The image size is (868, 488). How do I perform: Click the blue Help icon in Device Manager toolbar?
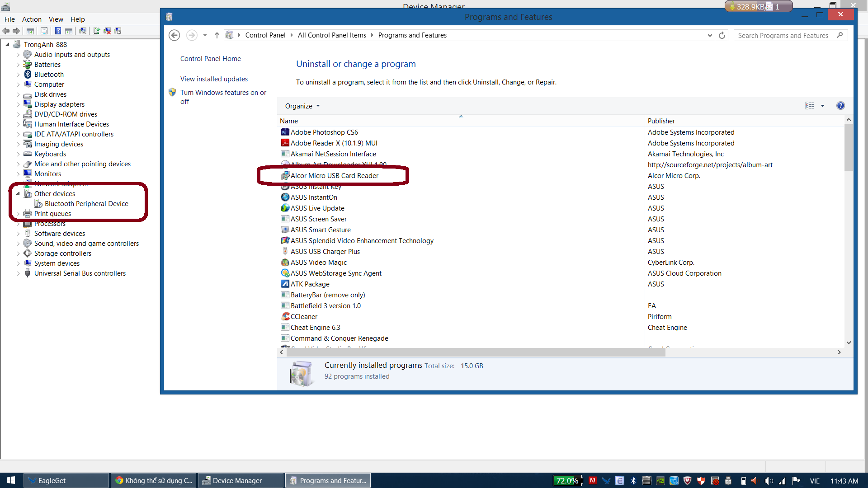tap(58, 31)
